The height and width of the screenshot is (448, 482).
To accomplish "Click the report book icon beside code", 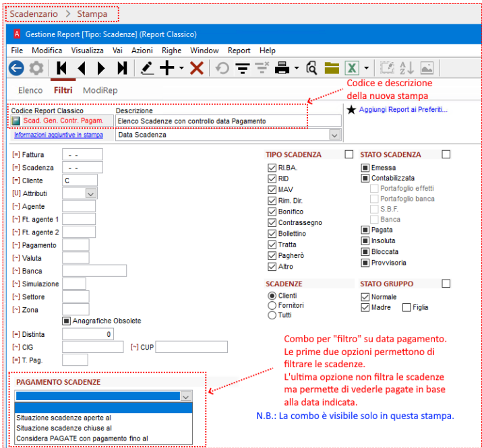I will pos(16,121).
